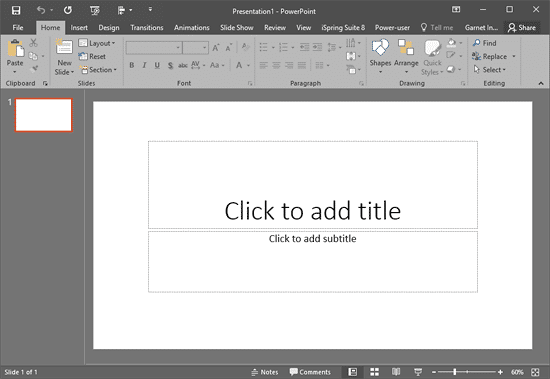The height and width of the screenshot is (379, 550).
Task: Customize Quick Access Toolbar arrow
Action: 150,9
